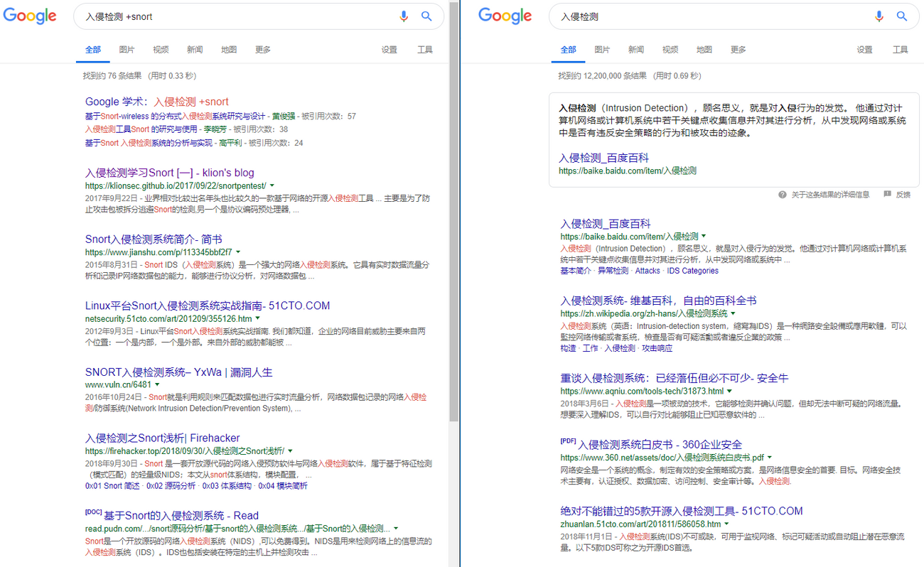This screenshot has width=924, height=567.
Task: Start voice search in right window
Action: (x=879, y=16)
